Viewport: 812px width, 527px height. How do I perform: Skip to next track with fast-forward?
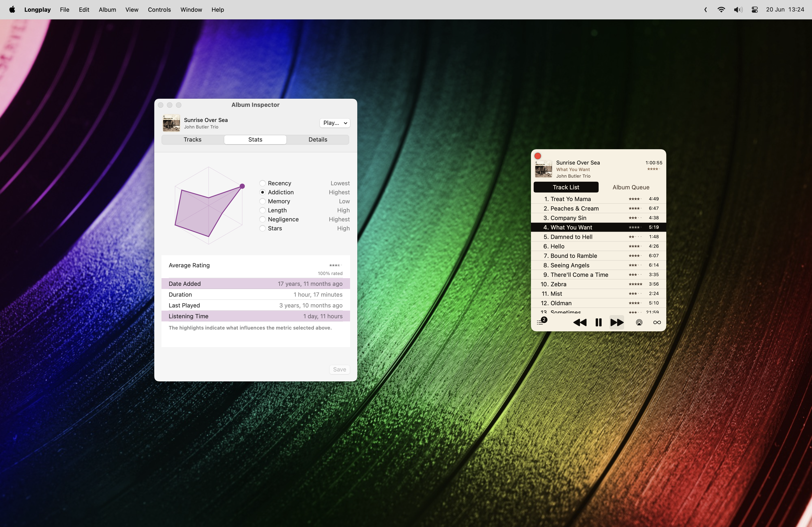point(616,323)
